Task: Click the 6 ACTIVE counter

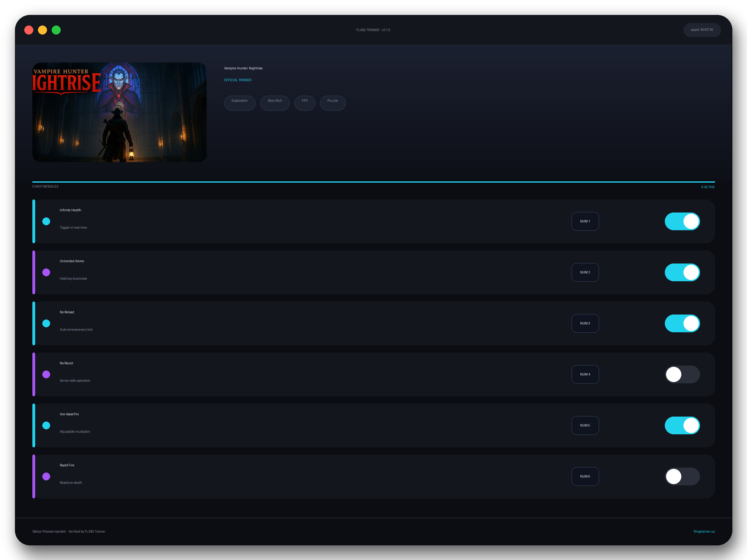Action: point(708,187)
